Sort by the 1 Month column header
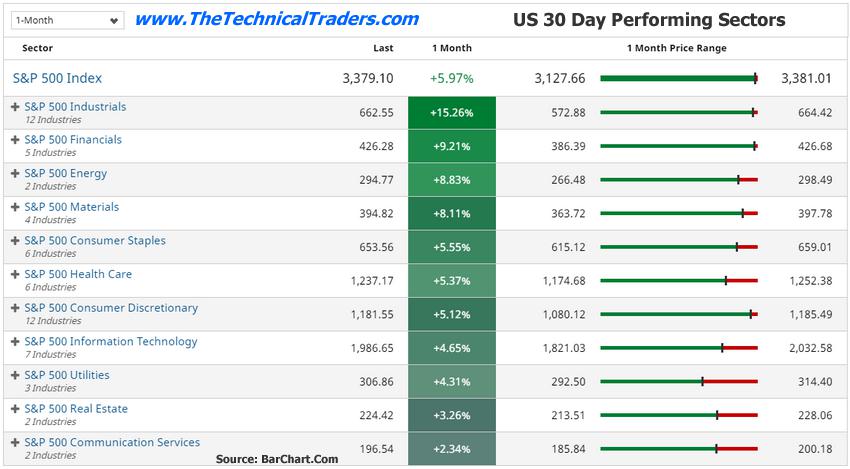Viewport: 850px width, 469px height. tap(452, 48)
